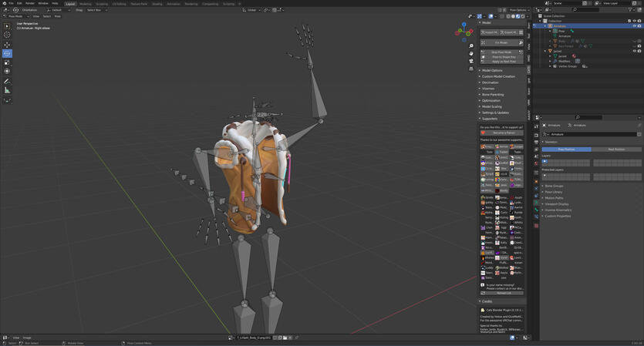This screenshot has height=346, width=644.
Task: Activate the Scale tool in the toolbar
Action: click(7, 62)
